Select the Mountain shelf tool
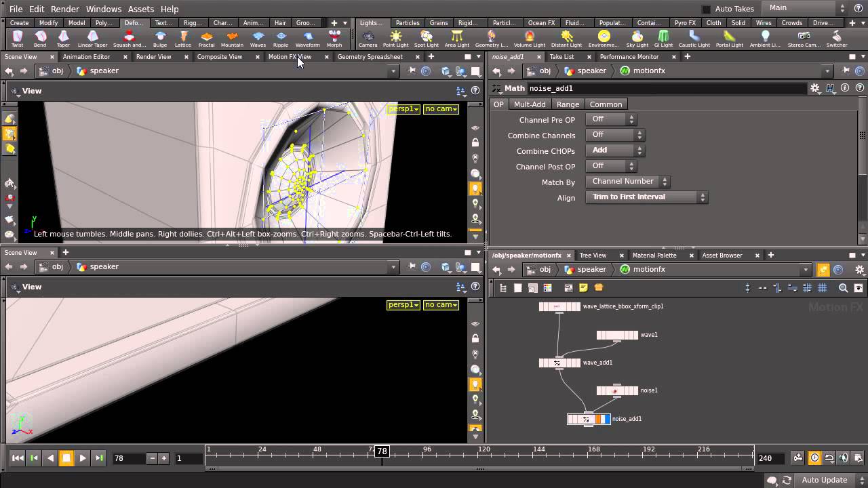The width and height of the screenshot is (868, 488). [x=232, y=39]
